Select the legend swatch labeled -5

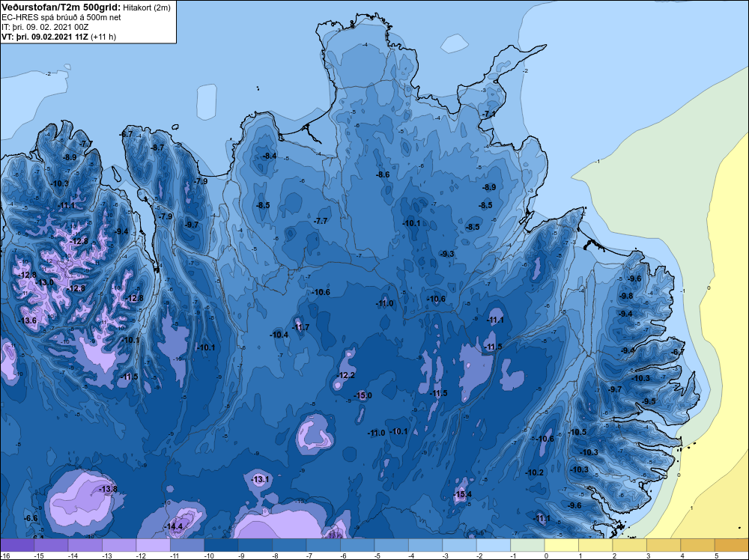click(392, 545)
